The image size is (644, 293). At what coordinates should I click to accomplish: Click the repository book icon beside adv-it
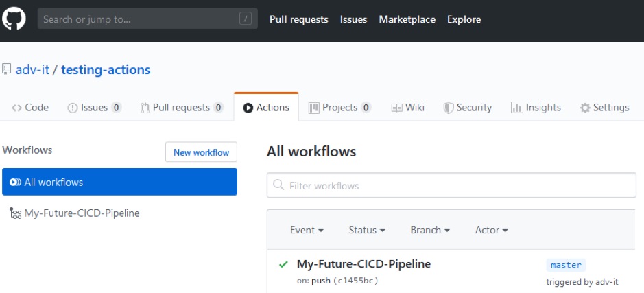pyautogui.click(x=7, y=69)
